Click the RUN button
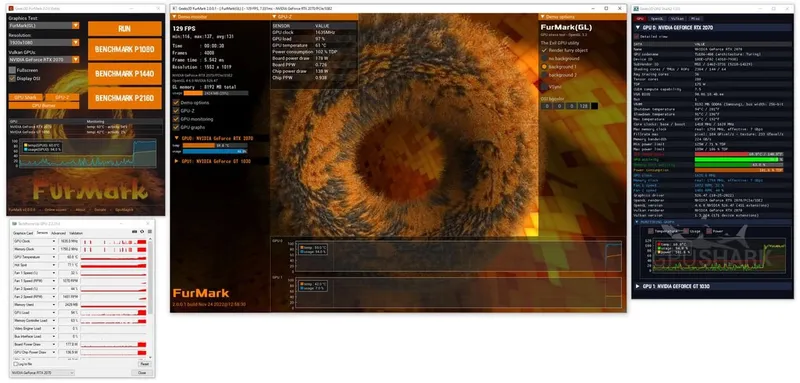 tap(124, 29)
